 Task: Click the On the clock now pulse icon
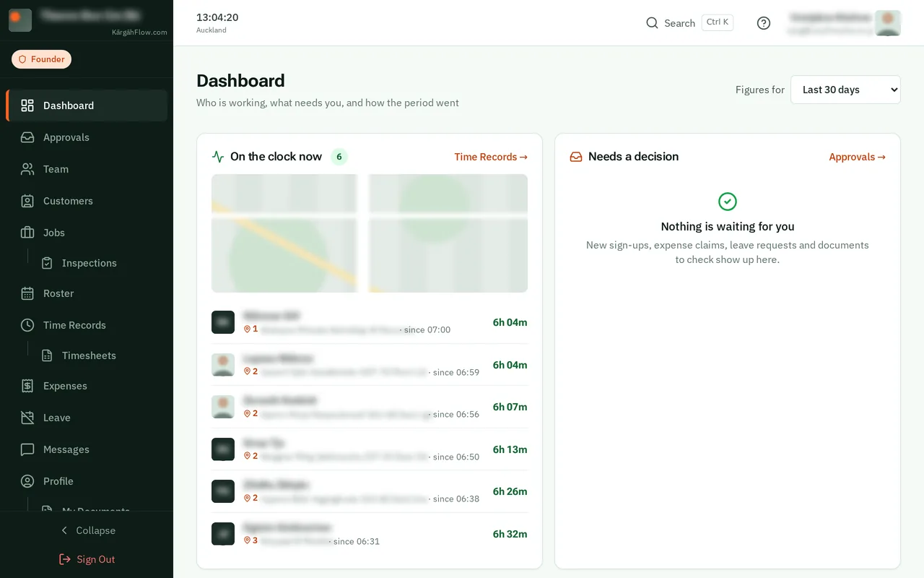click(218, 157)
